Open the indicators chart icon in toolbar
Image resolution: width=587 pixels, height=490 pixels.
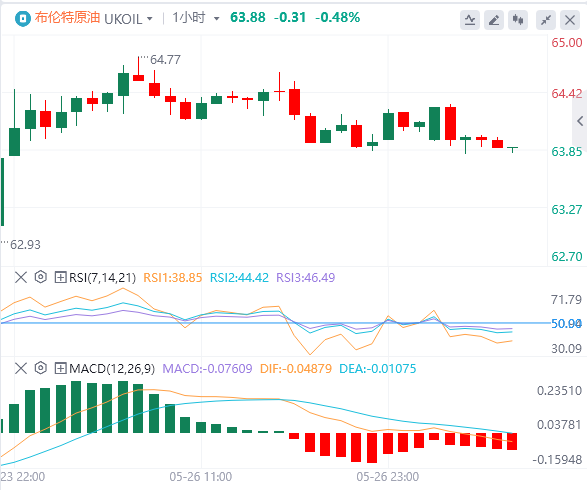(x=470, y=19)
